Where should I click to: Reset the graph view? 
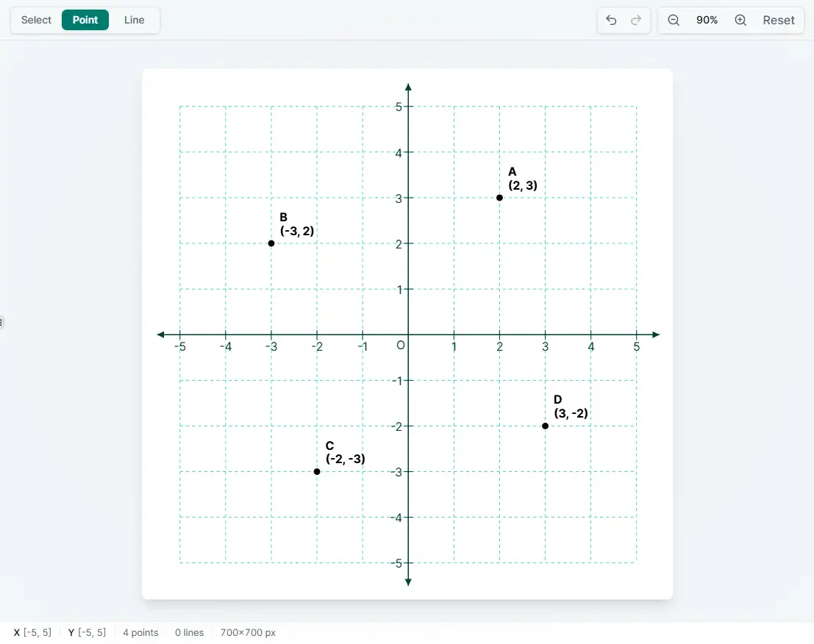click(x=778, y=21)
